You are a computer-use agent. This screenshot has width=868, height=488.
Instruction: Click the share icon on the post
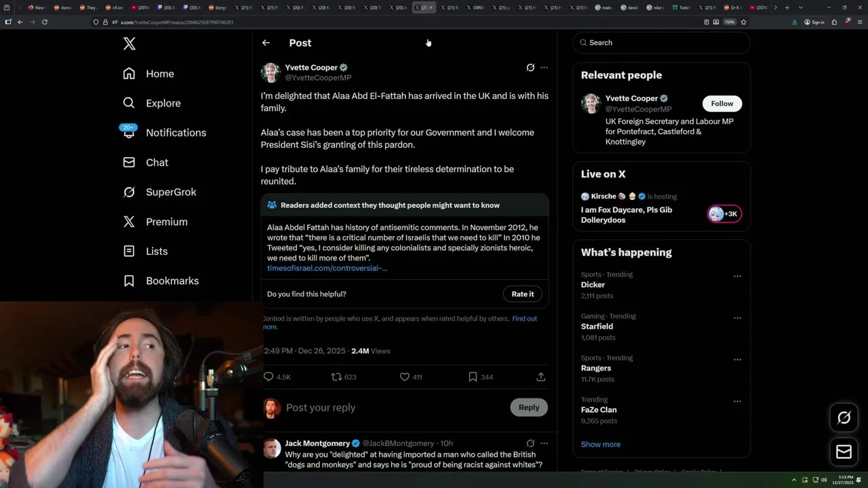click(540, 377)
